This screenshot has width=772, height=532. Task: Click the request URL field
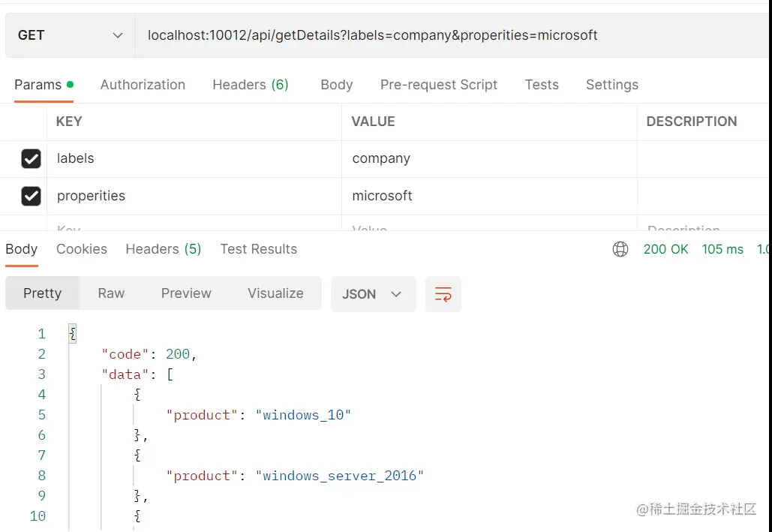click(450, 35)
